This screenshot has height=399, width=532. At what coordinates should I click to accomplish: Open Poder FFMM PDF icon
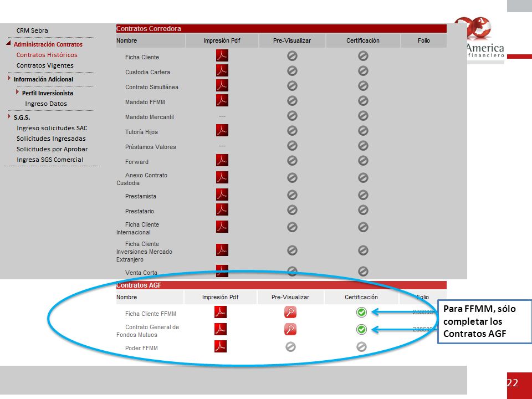221,346
